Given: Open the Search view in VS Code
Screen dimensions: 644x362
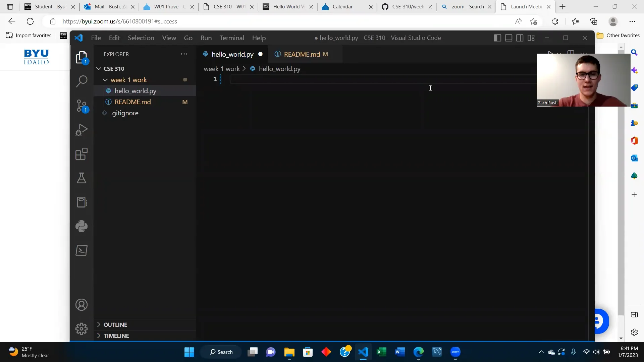Looking at the screenshot, I should pos(82,81).
